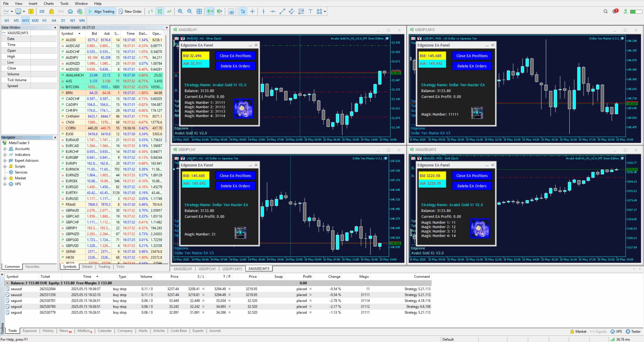The width and height of the screenshot is (644, 342).
Task: Open the IDE MetaEditor icon
Action: coord(42,11)
